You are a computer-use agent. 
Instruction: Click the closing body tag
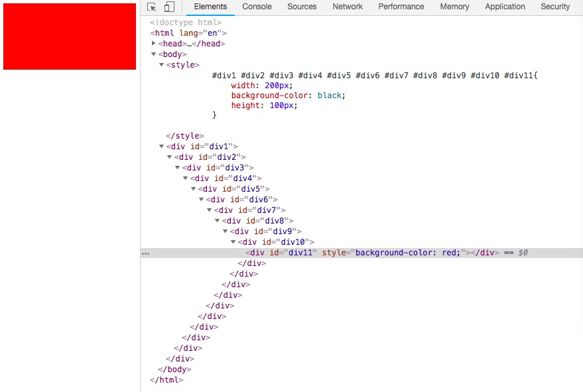coord(174,369)
